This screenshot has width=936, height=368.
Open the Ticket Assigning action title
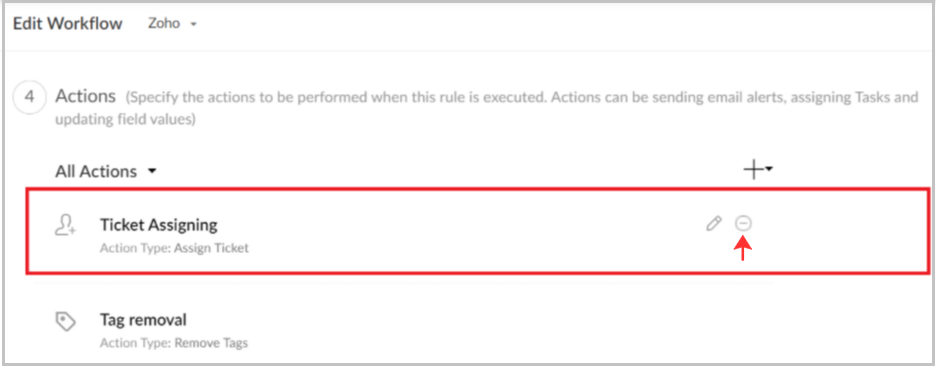[158, 225]
